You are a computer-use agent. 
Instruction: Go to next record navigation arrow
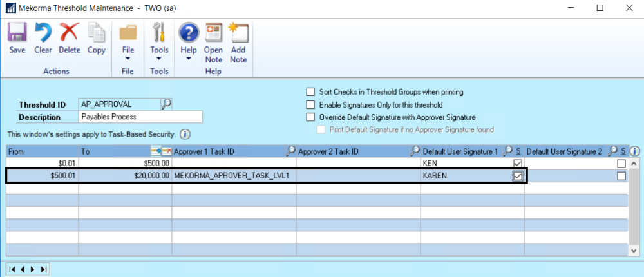click(x=33, y=270)
